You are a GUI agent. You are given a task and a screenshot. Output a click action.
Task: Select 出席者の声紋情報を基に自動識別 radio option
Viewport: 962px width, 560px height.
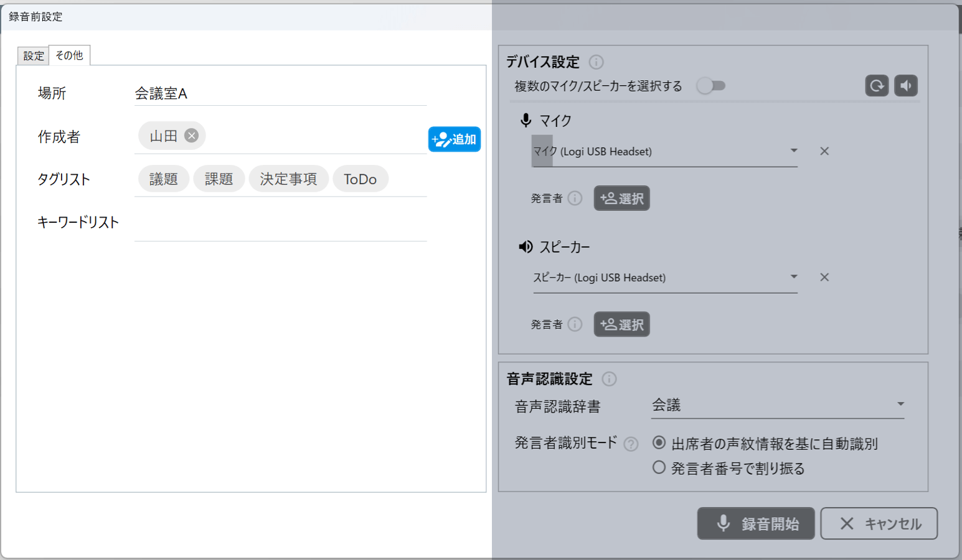tap(659, 443)
